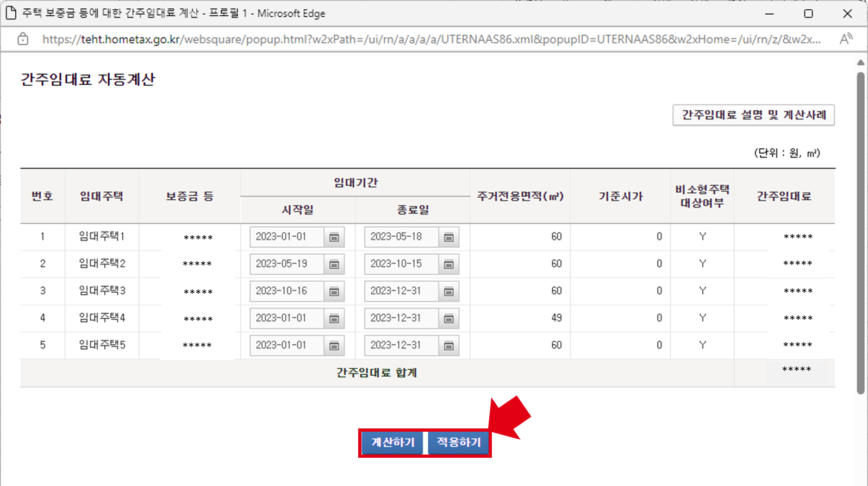Click the Y value in 임대주택1 row
Image resolution: width=868 pixels, height=486 pixels.
click(x=702, y=237)
